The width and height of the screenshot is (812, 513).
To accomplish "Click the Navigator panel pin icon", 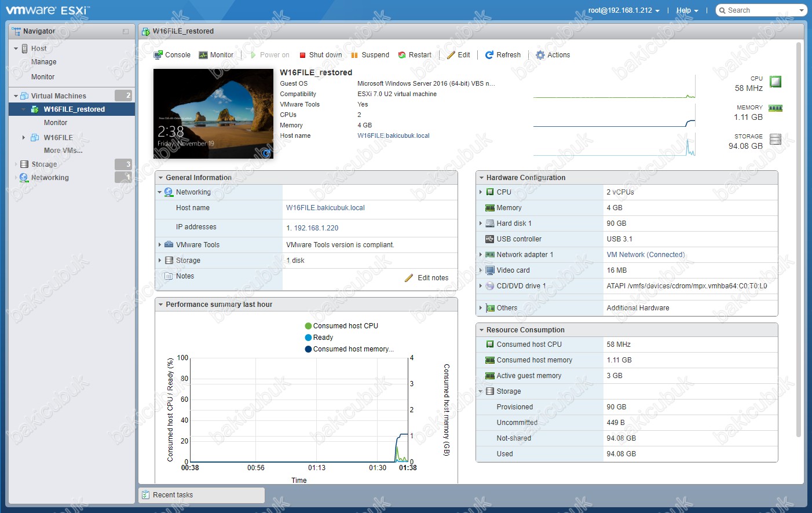I will [126, 31].
